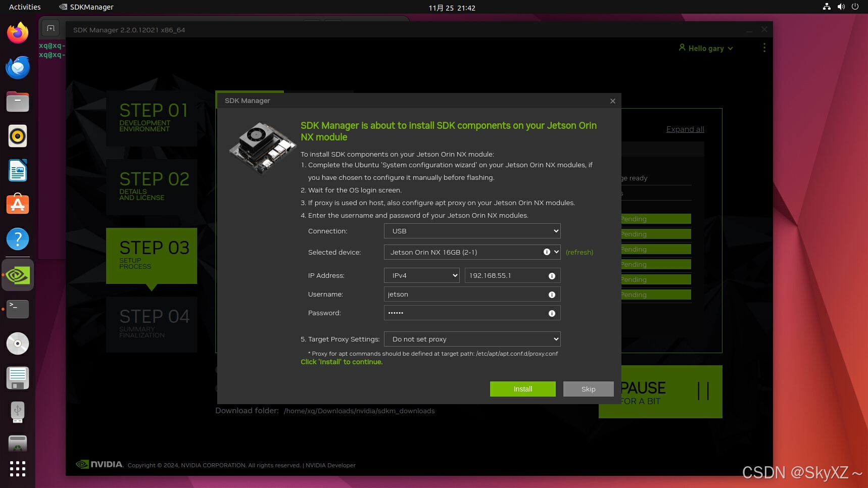Open SDKManager app menu in top bar
This screenshot has width=868, height=488.
click(86, 7)
